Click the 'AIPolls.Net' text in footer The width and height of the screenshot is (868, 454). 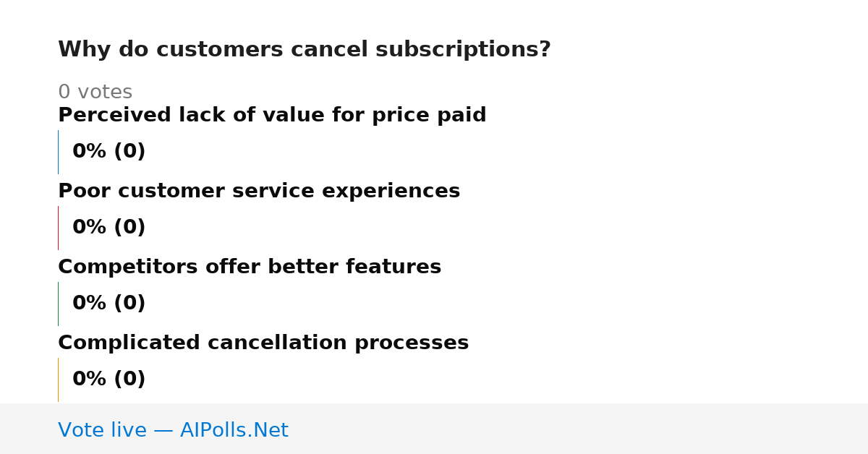pyautogui.click(x=234, y=430)
